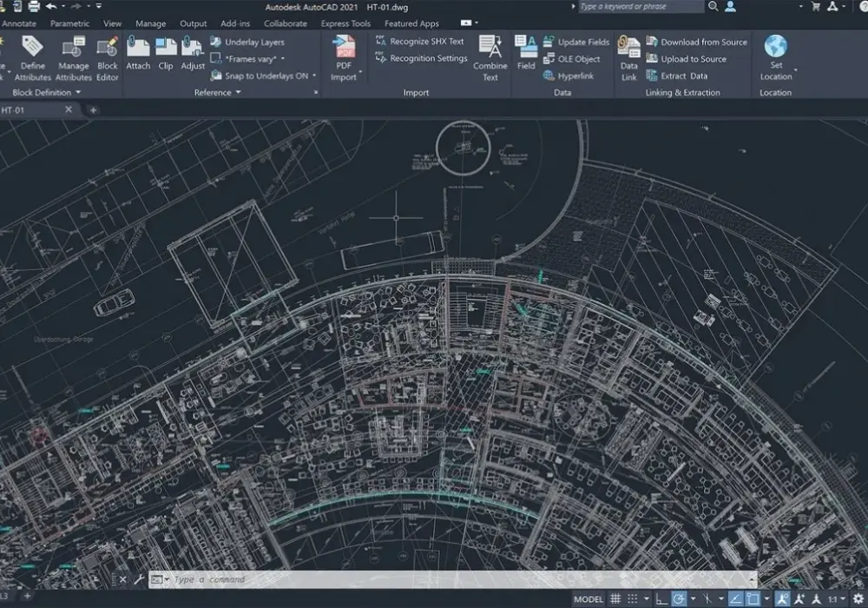
Task: Click the Plot printer icon in quick access toolbar
Action: (x=34, y=7)
